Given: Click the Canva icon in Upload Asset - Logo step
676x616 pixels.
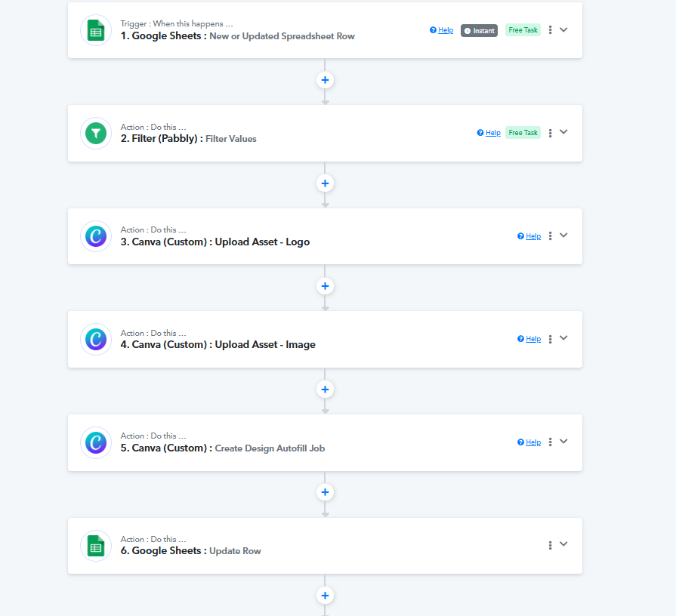Looking at the screenshot, I should coord(96,236).
